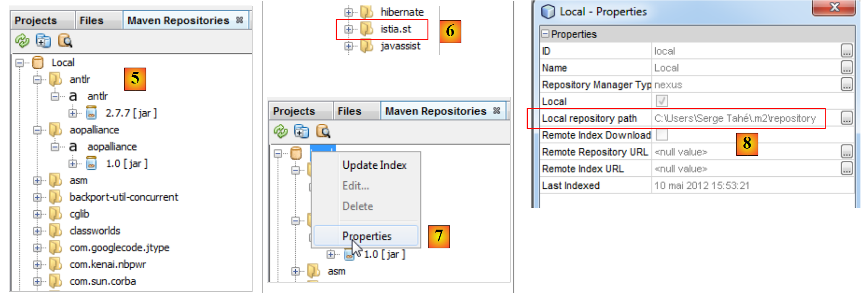Expand the istia.st tree node
This screenshot has height=293, width=868.
[x=348, y=29]
